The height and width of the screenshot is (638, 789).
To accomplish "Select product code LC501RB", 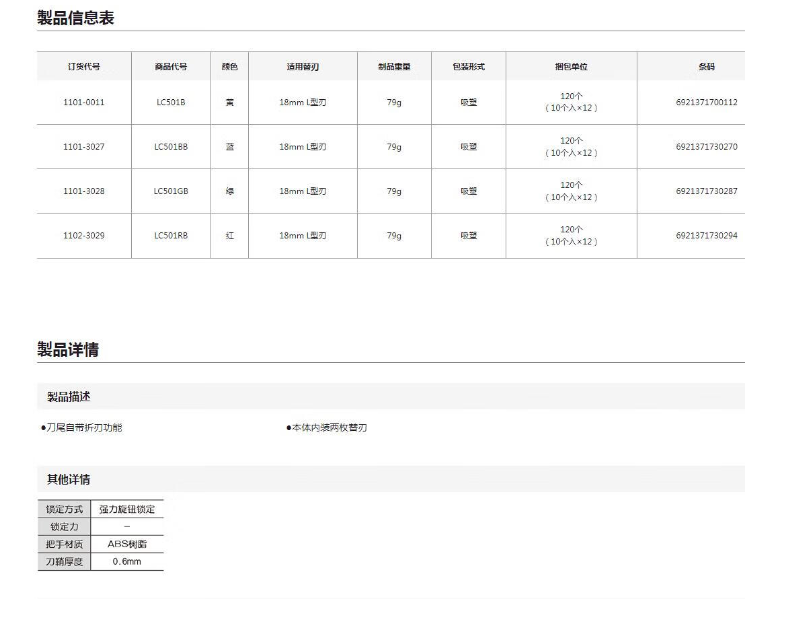I will tap(170, 235).
